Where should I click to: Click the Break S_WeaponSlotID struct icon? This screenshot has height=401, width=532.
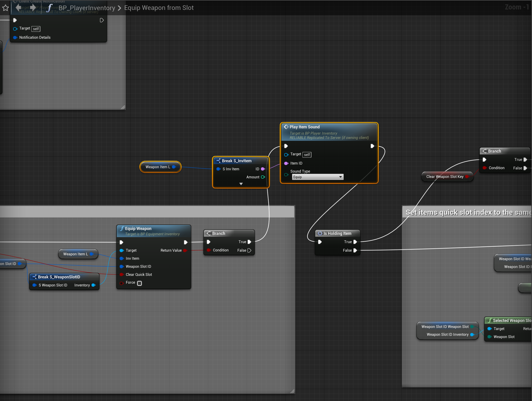click(34, 277)
